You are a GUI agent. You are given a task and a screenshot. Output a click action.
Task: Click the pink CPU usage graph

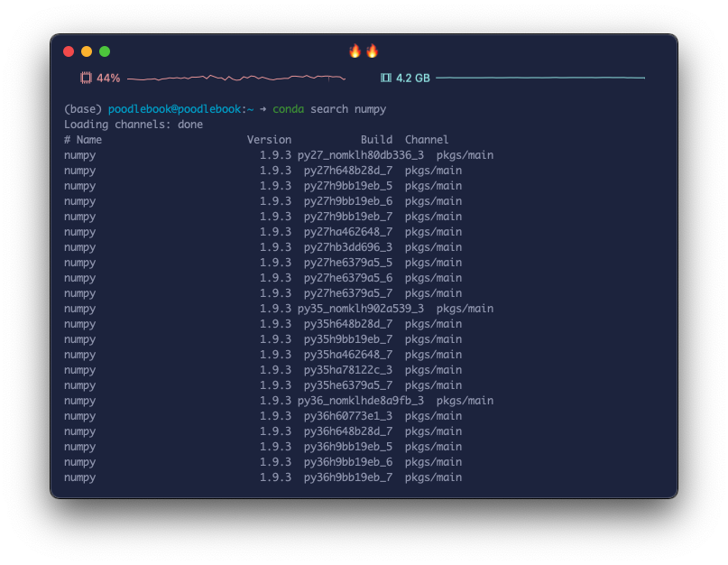(236, 78)
